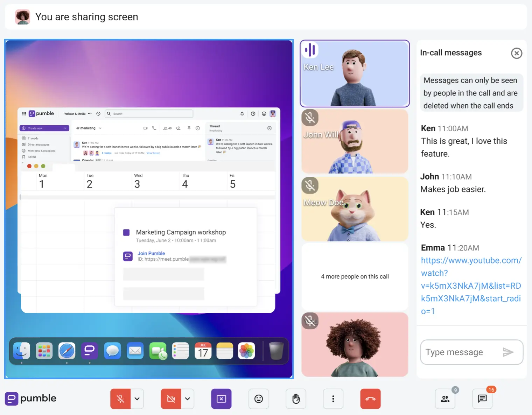Start a voice call with the phone icon
This screenshot has height=415, width=532.
(154, 128)
